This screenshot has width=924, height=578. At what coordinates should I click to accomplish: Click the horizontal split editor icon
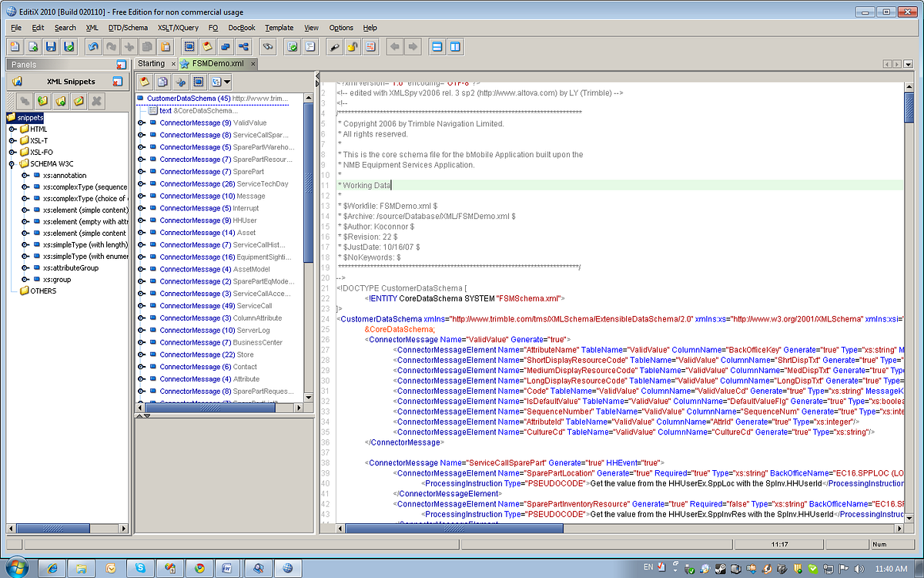tap(437, 47)
